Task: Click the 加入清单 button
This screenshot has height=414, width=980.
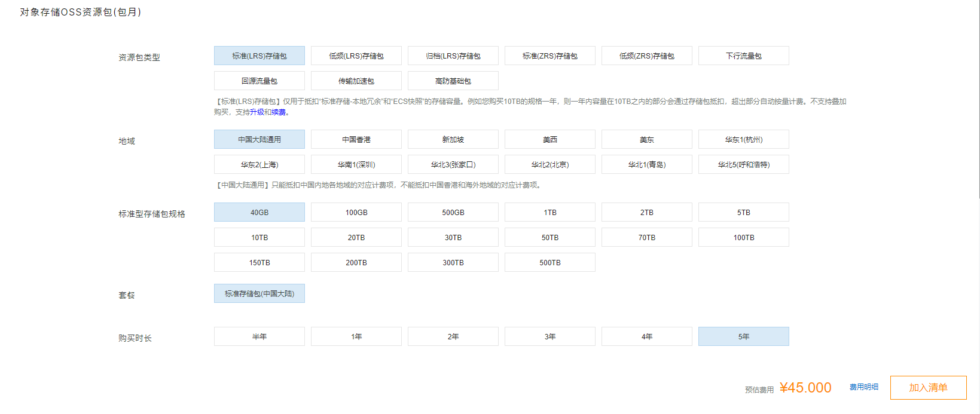Action: [x=928, y=388]
